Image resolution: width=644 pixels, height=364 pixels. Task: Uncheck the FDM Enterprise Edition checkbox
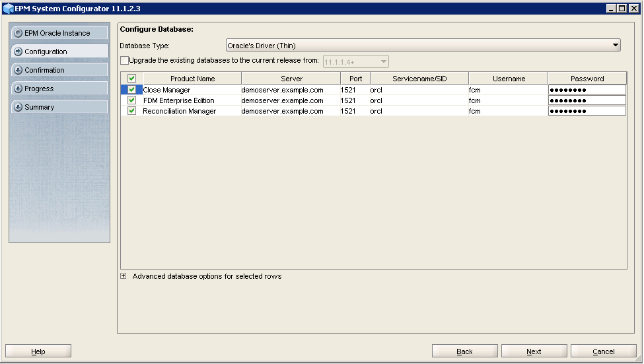(131, 100)
